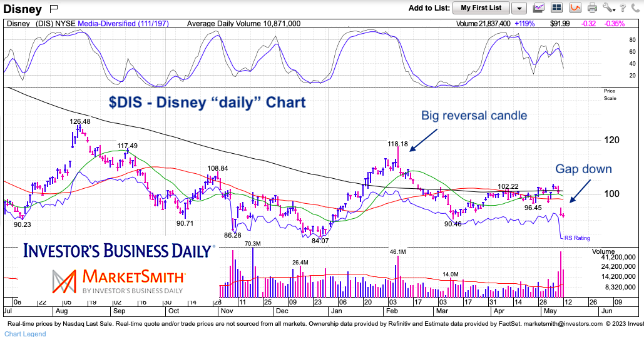Screen dimensions: 644x337
Task: Click the 120 price scale mark
Action: 612,140
